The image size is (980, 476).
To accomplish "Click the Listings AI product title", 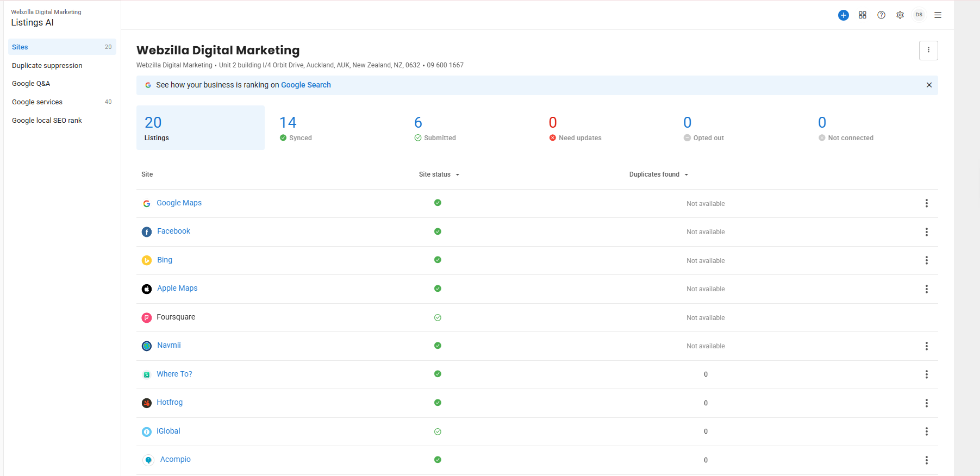I will tap(32, 22).
